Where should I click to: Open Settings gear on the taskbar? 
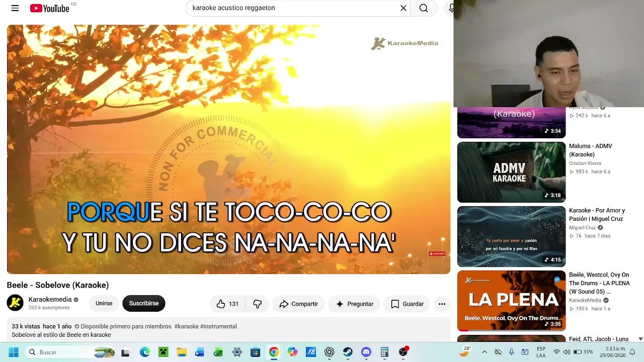[237, 352]
